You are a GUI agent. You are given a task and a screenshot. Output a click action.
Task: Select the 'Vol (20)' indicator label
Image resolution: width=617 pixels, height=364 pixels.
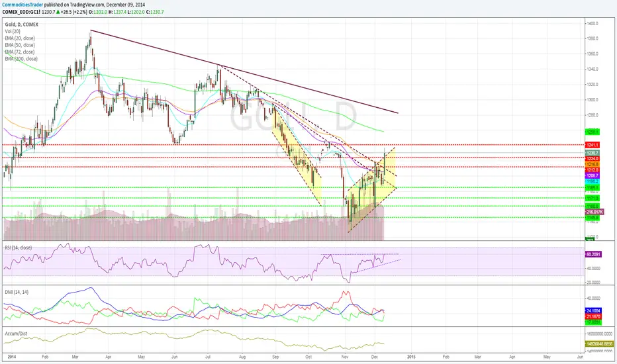[13, 31]
